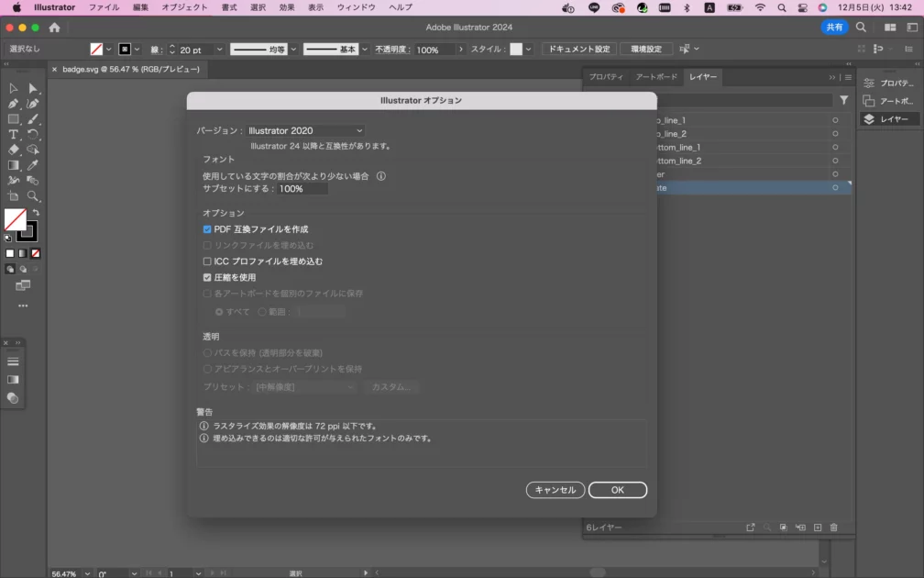This screenshot has width=924, height=578.
Task: Select the Zoom magnifier tool
Action: pos(33,196)
